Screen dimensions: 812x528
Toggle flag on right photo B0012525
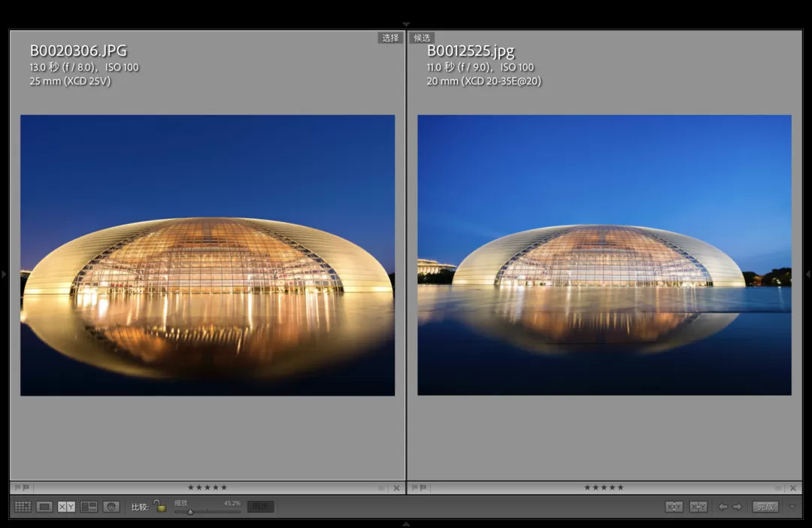tap(414, 487)
